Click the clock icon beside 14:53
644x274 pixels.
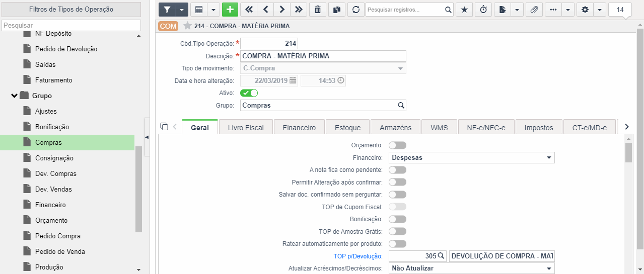click(340, 80)
